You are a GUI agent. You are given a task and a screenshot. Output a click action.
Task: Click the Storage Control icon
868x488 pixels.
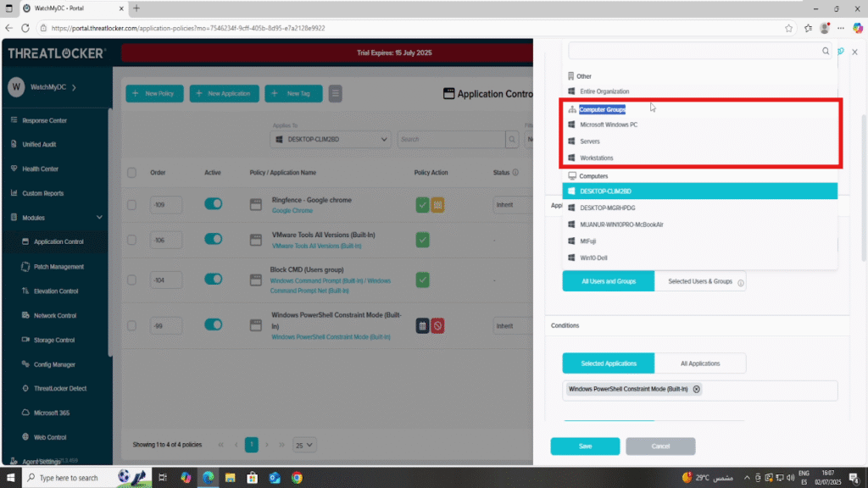click(x=25, y=339)
